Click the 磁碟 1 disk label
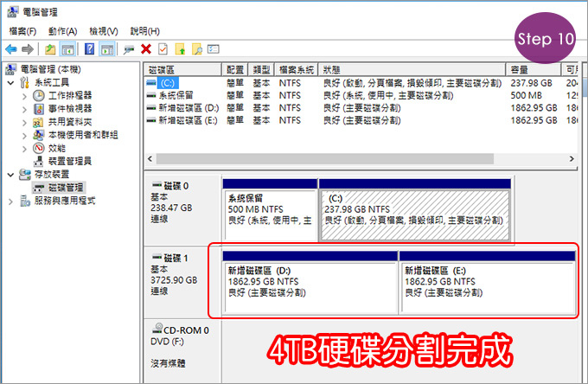Image resolution: width=588 pixels, height=384 pixels. click(x=176, y=259)
